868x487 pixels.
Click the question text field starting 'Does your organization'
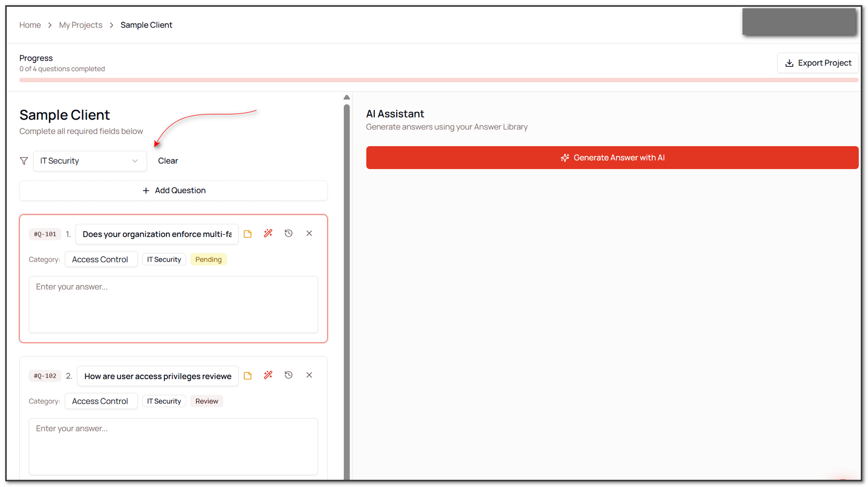[157, 234]
